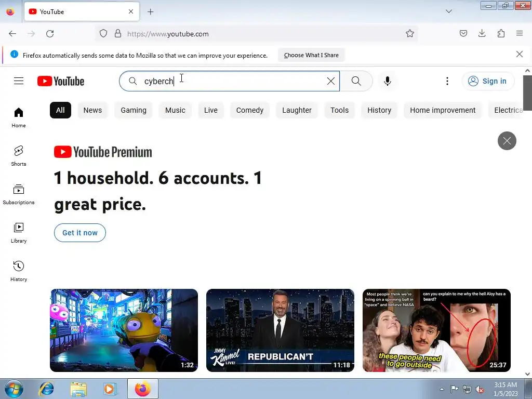Select the Comedy filter chip
The height and width of the screenshot is (399, 532).
[250, 110]
